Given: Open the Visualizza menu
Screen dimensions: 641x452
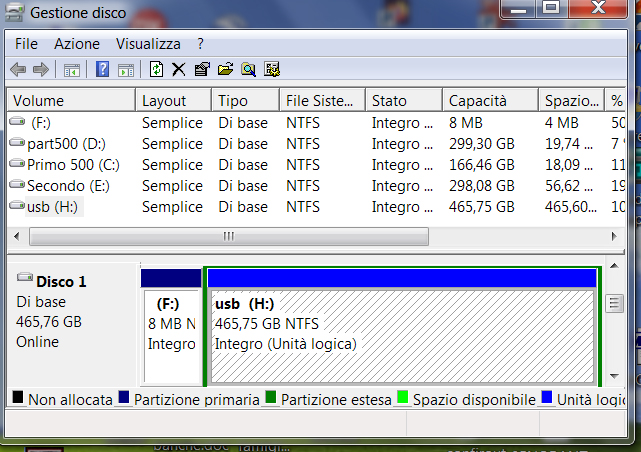Looking at the screenshot, I should (148, 44).
